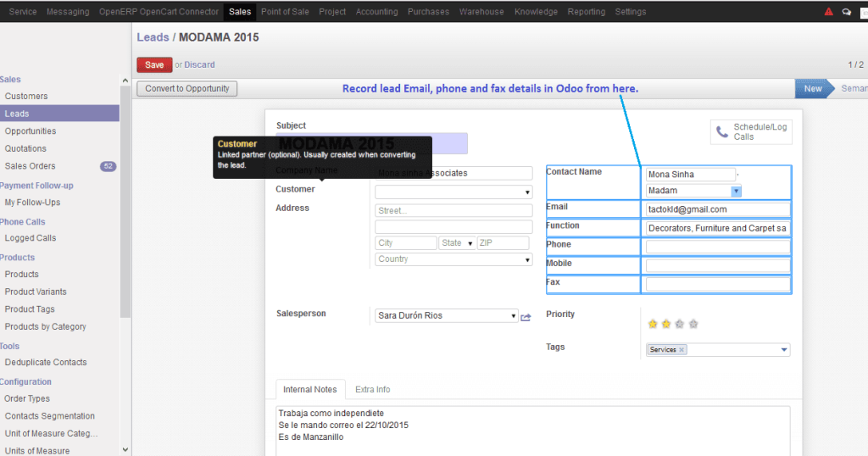Image resolution: width=868 pixels, height=456 pixels.
Task: Open the Accounting menu
Action: click(376, 12)
